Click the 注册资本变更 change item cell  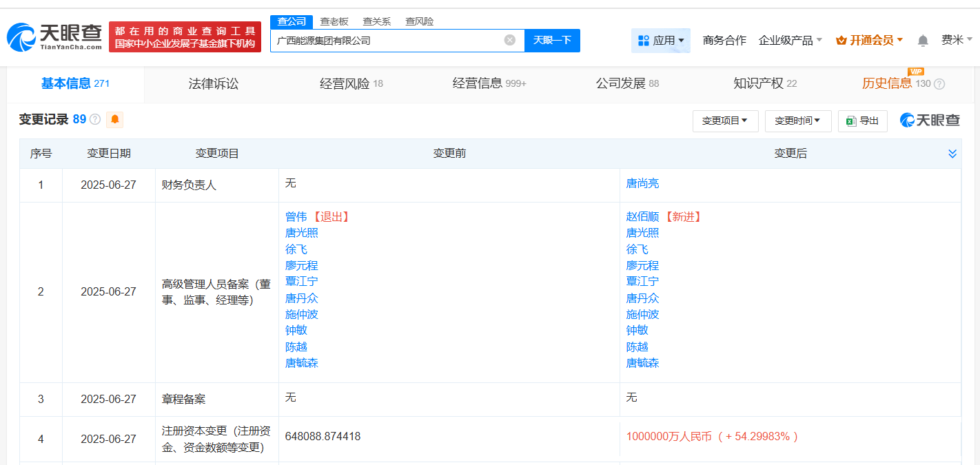[x=216, y=439]
